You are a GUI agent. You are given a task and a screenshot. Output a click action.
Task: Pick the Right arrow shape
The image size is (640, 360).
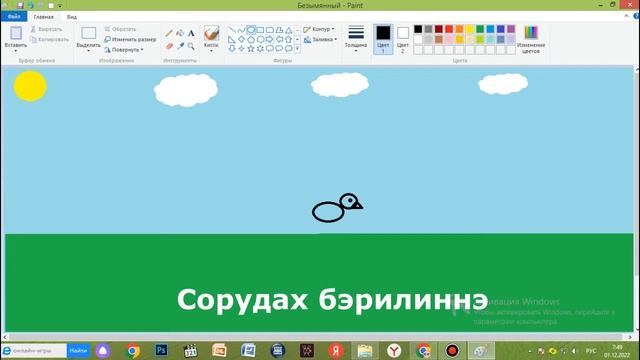click(x=270, y=39)
